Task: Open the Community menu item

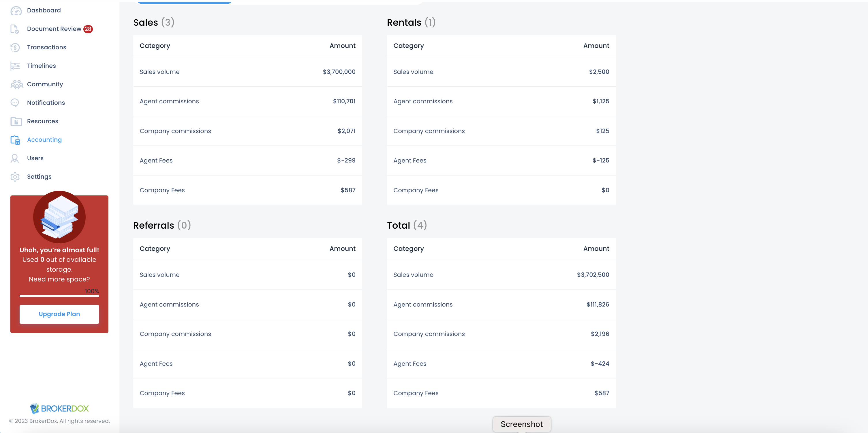Action: [x=45, y=84]
